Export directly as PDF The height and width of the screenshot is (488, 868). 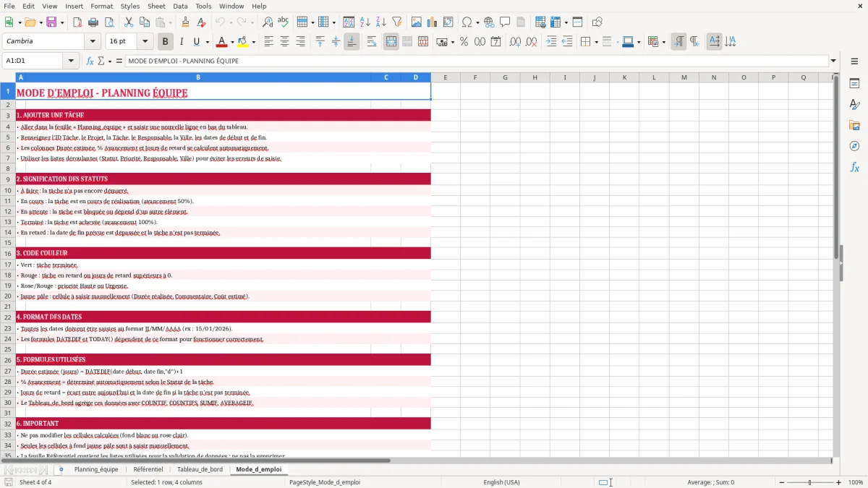pyautogui.click(x=77, y=22)
